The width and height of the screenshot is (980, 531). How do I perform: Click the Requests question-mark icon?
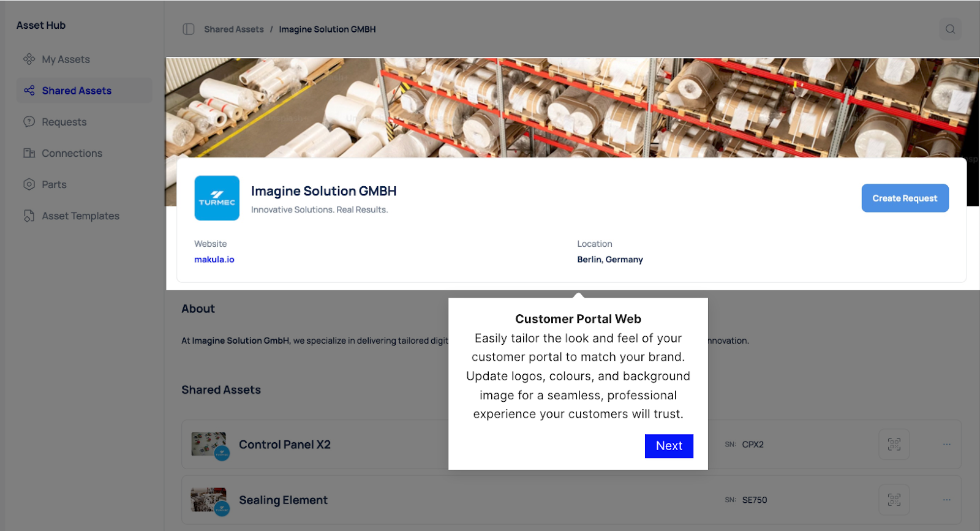click(x=29, y=122)
